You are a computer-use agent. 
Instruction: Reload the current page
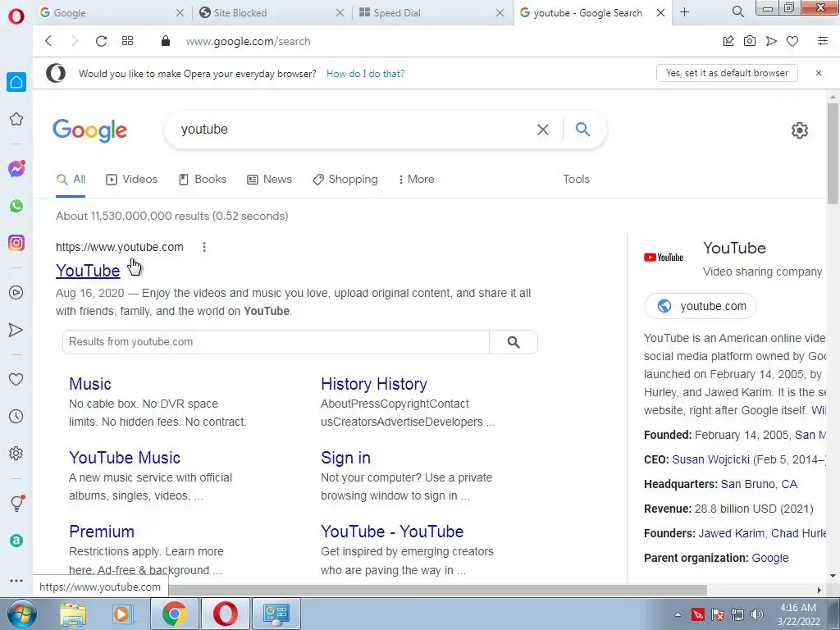101,41
